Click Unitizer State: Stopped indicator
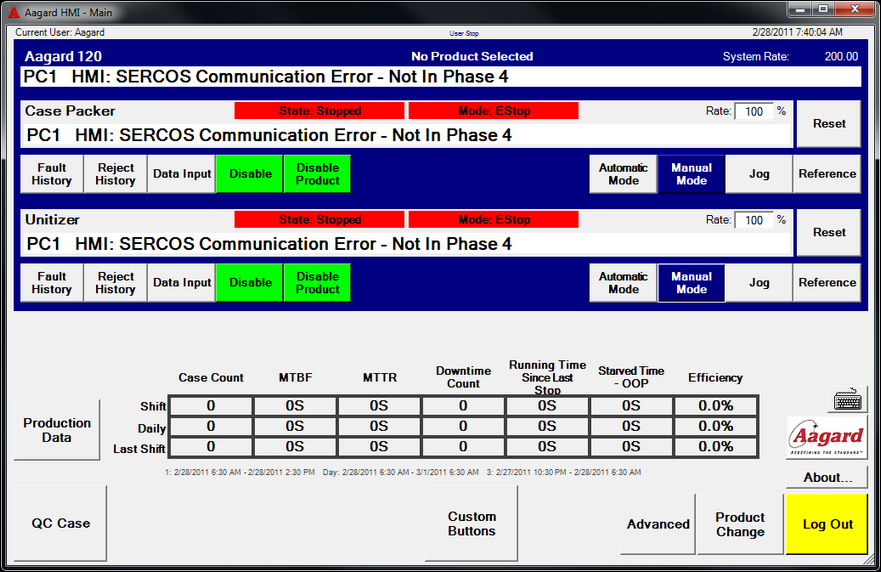 pyautogui.click(x=319, y=220)
